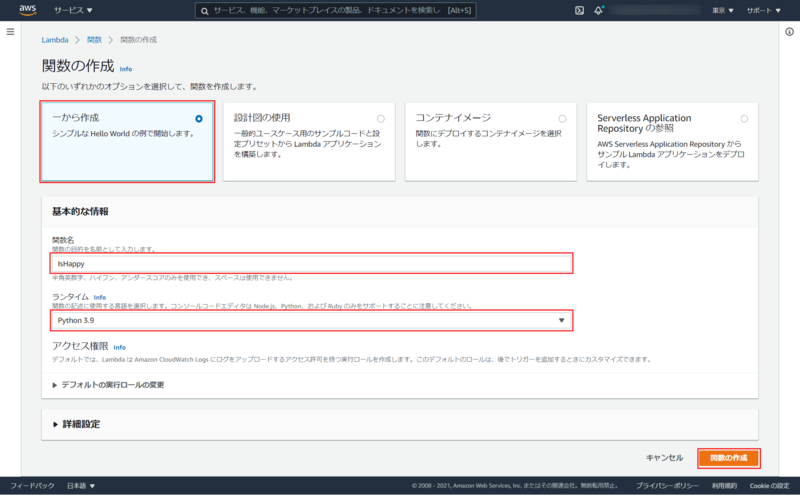800x495 pixels.
Task: Open the notifications bell
Action: (x=598, y=10)
